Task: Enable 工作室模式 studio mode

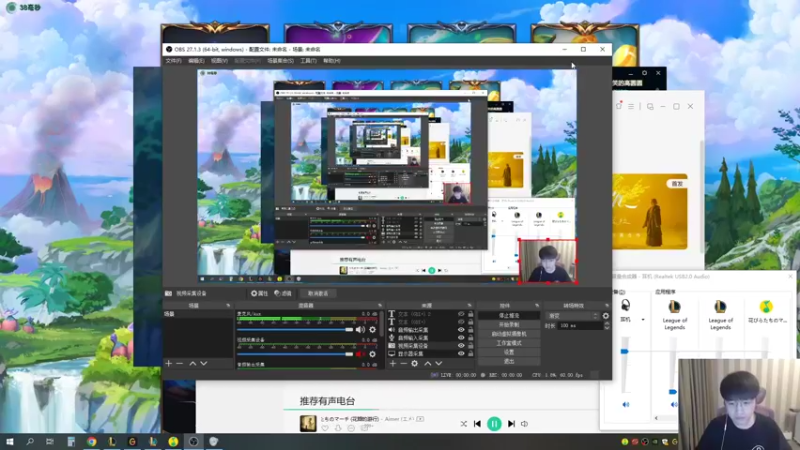Action: tap(509, 343)
